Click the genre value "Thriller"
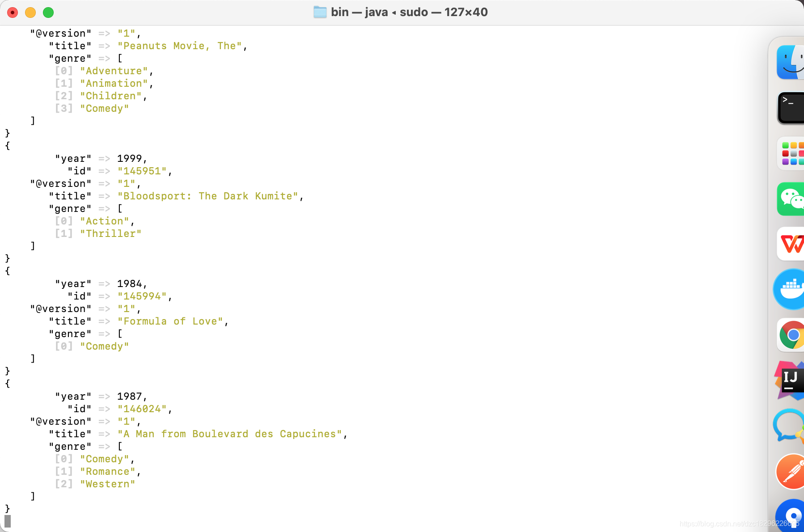 [x=111, y=234]
